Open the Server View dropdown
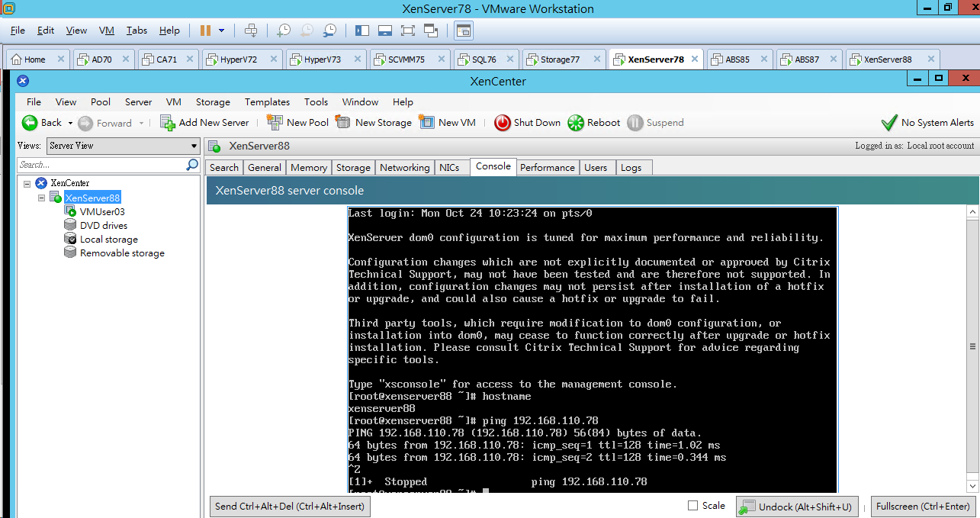This screenshot has height=518, width=980. [124, 146]
